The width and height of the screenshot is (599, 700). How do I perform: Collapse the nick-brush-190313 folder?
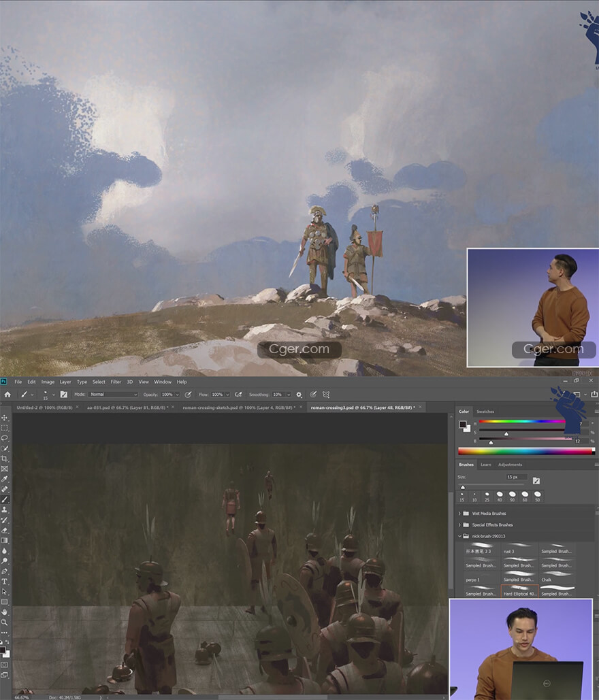(459, 536)
